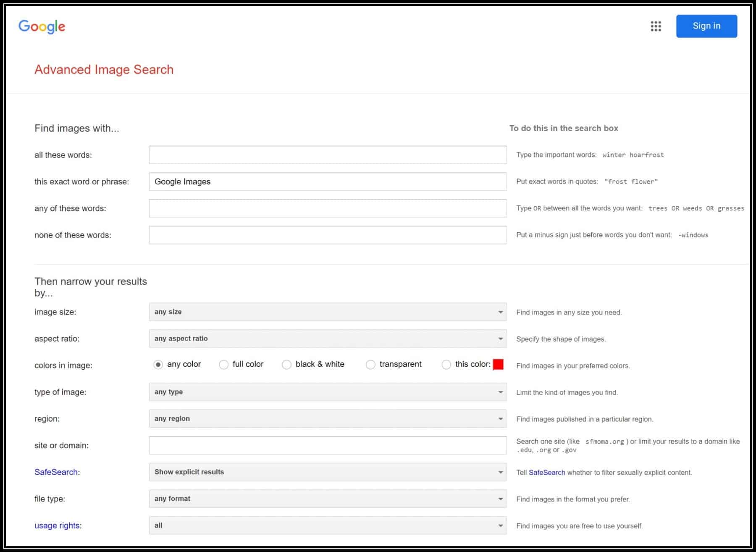Viewport: 756px width, 552px height.
Task: Expand the region dropdown
Action: tap(328, 419)
